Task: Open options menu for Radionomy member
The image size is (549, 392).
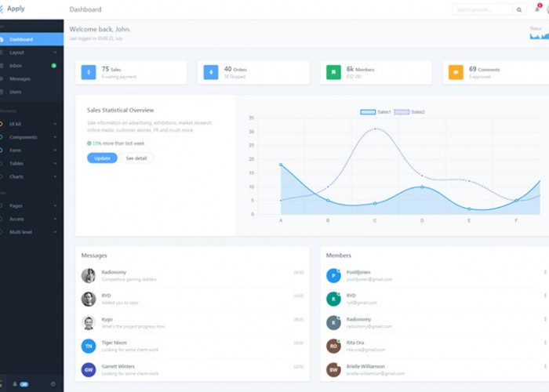Action: [x=545, y=319]
